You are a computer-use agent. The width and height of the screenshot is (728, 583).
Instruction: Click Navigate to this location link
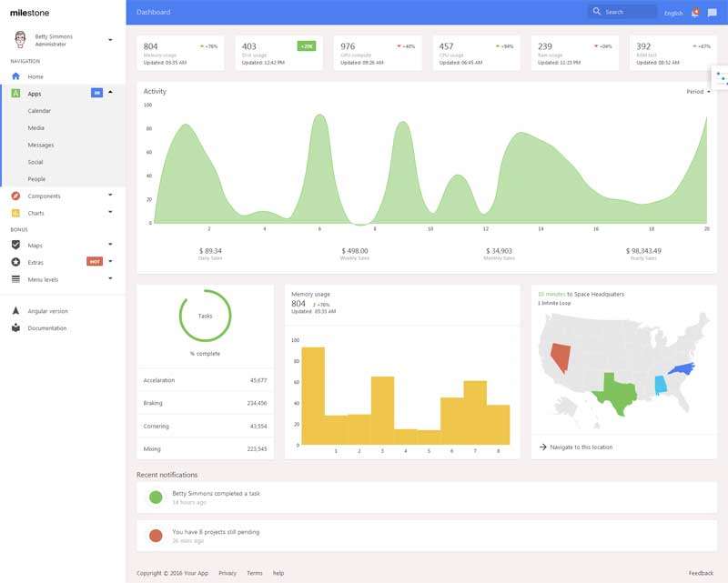(581, 447)
